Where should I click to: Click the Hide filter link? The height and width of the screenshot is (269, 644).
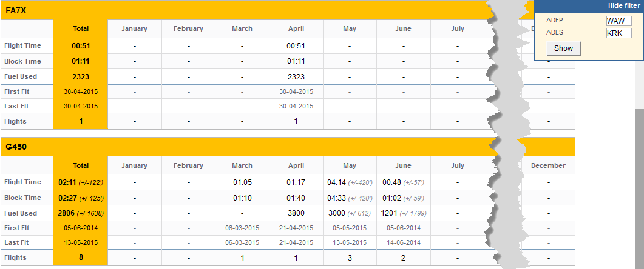[624, 5]
